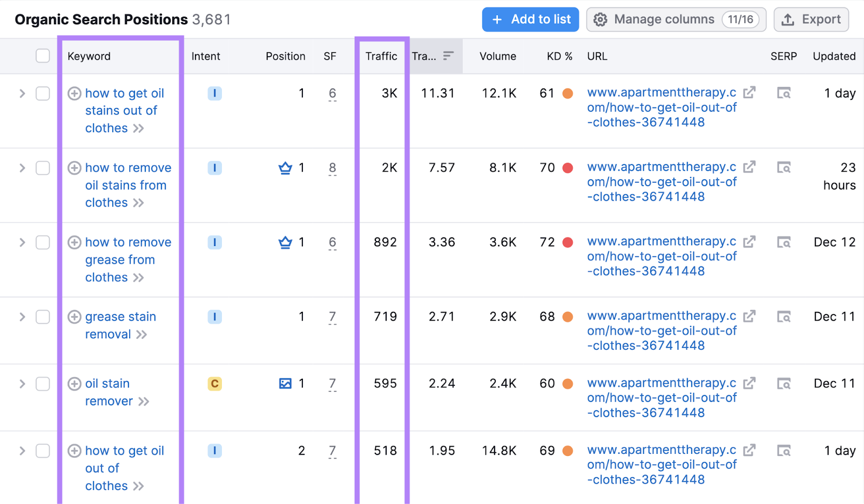
Task: Click the featured snippet crown for "how to remove oil stains from clothes"
Action: click(285, 168)
